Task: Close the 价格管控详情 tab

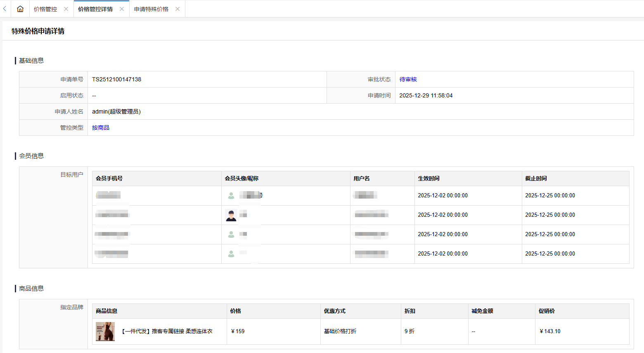Action: [x=122, y=9]
